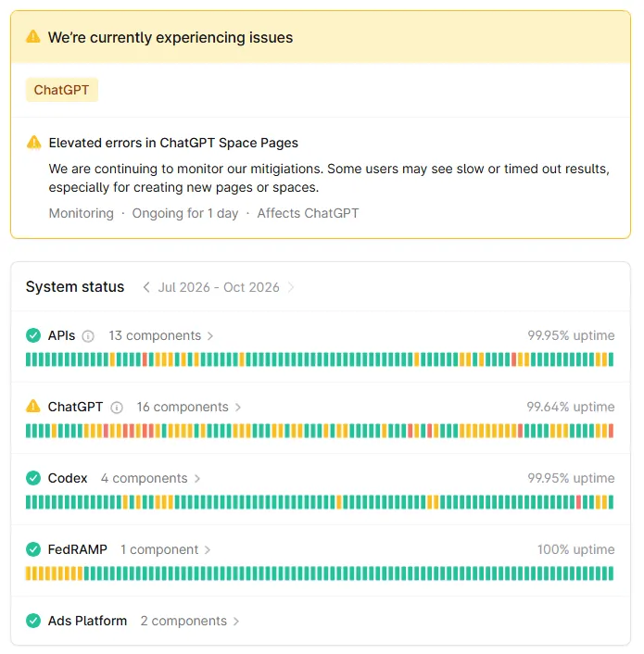The height and width of the screenshot is (654, 644).
Task: Expand the Ads Platform 2 components list
Action: [190, 621]
